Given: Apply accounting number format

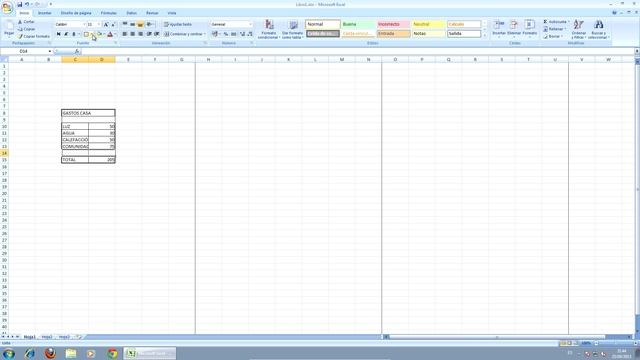Looking at the screenshot, I should coord(215,34).
